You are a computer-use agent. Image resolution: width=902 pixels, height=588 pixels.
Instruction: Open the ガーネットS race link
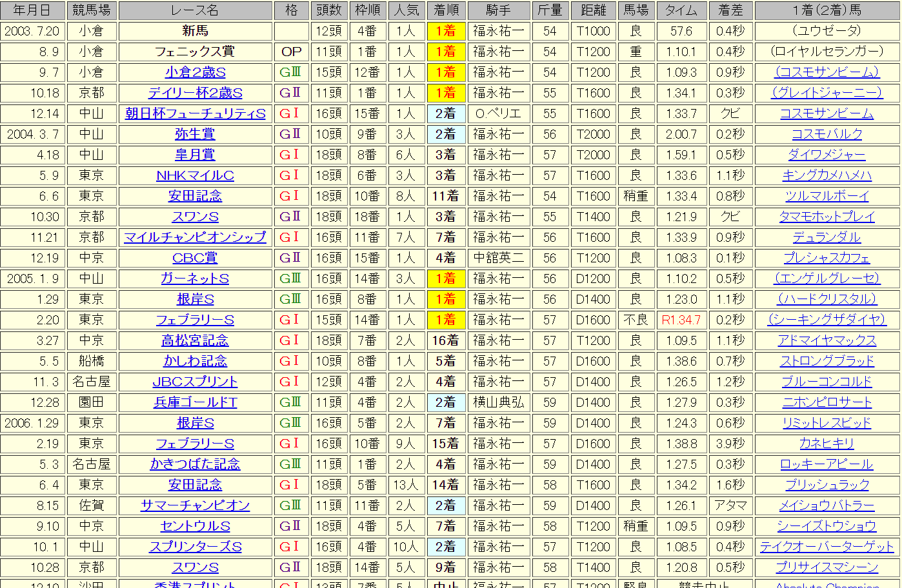195,279
